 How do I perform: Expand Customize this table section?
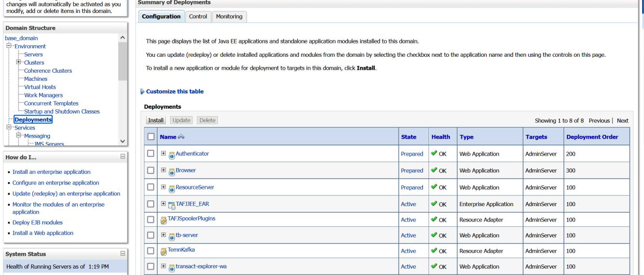(x=143, y=92)
